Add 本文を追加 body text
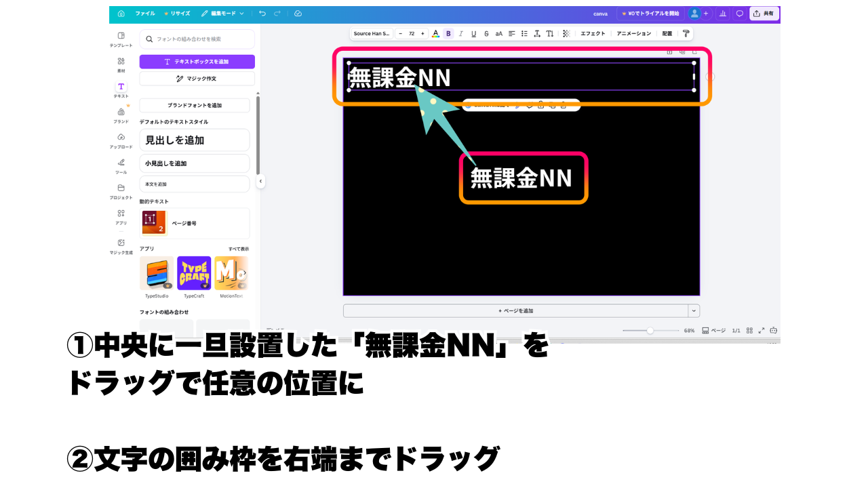Screen dimensions: 868x488 point(195,184)
